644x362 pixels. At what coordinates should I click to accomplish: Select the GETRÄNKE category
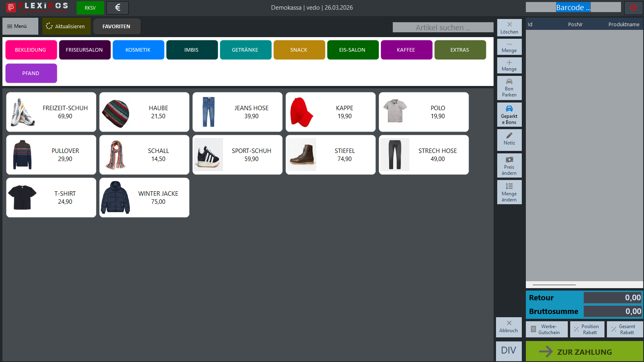[245, 50]
